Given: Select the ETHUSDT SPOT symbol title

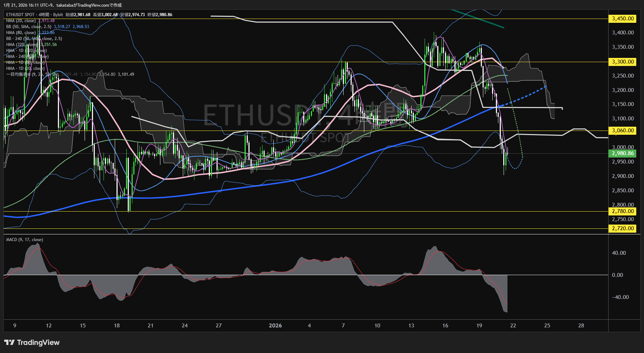Looking at the screenshot, I should (x=20, y=15).
